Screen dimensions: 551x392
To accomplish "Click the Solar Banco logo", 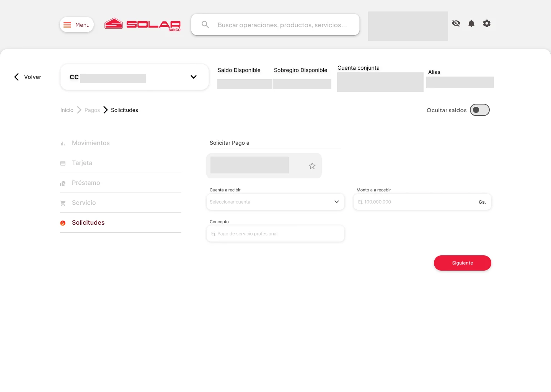I will [142, 25].
